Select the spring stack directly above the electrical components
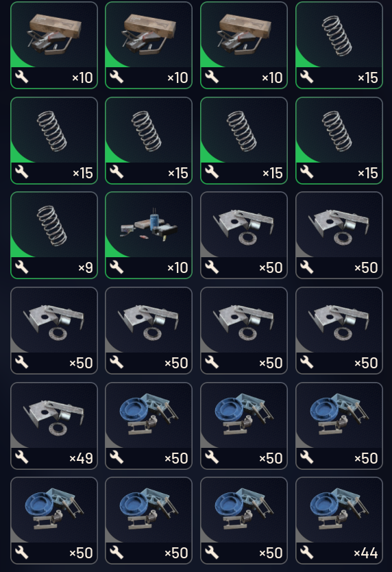The width and height of the screenshot is (392, 572). point(149,141)
